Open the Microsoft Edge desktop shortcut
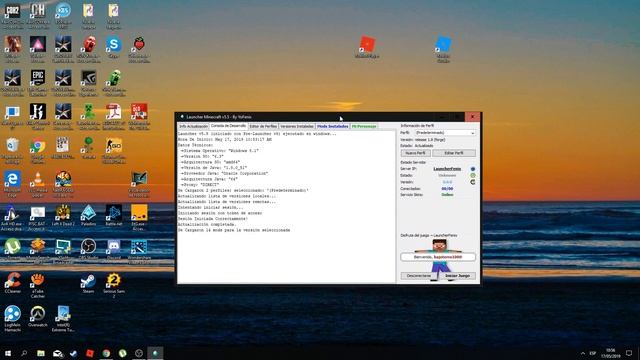640x360 pixels. point(13,184)
